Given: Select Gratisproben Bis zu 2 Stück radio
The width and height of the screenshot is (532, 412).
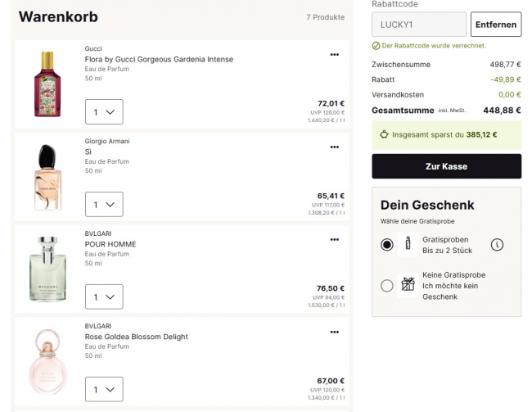Looking at the screenshot, I should tap(387, 244).
